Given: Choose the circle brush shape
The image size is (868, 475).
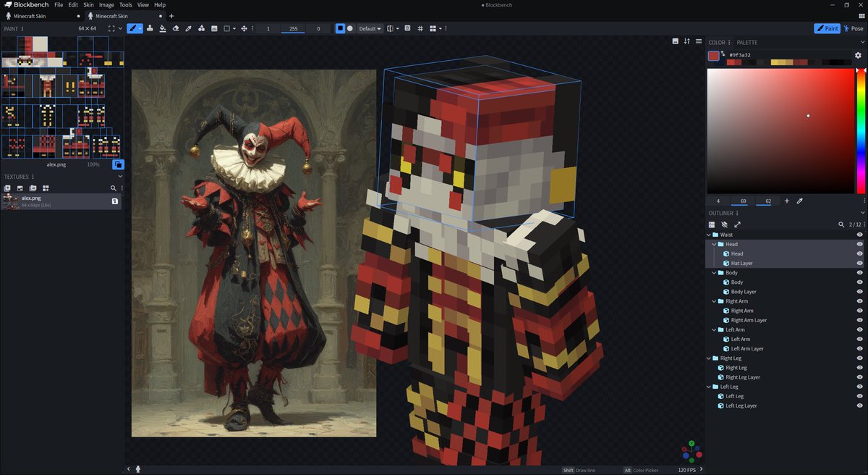Looking at the screenshot, I should (350, 28).
